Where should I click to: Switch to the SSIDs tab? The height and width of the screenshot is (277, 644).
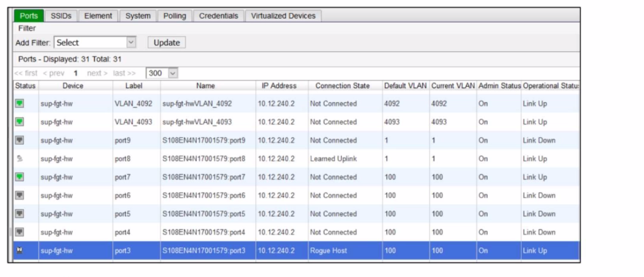click(60, 16)
